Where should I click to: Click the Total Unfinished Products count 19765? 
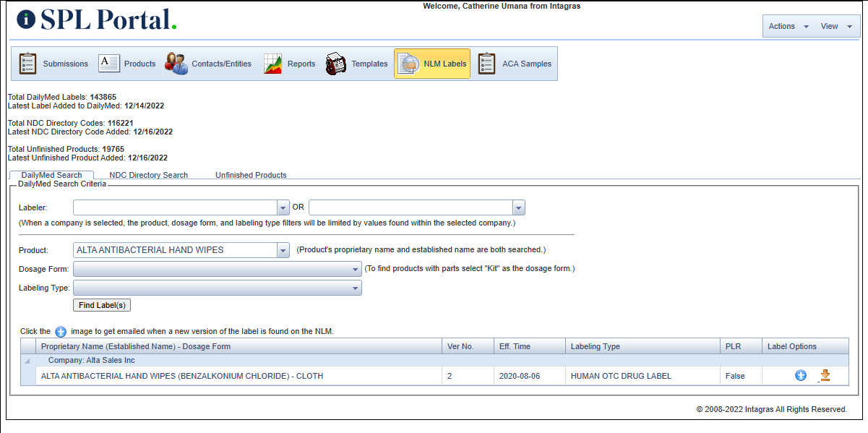point(113,149)
